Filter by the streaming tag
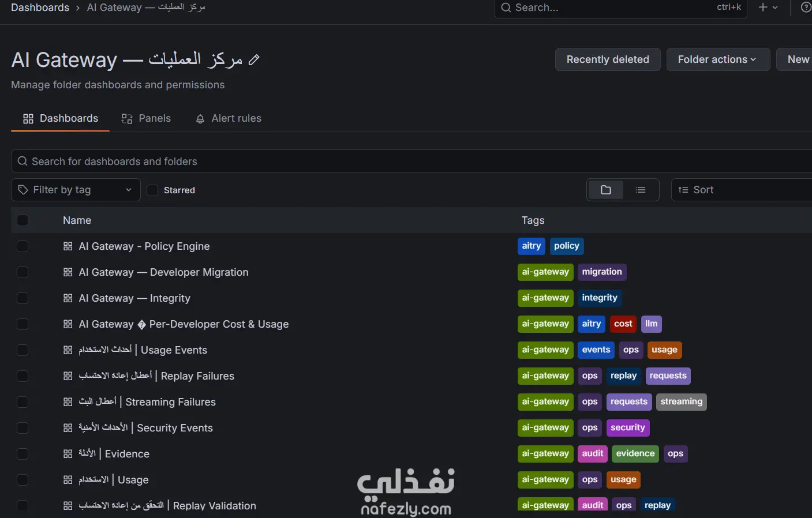This screenshot has height=518, width=812. 682,402
